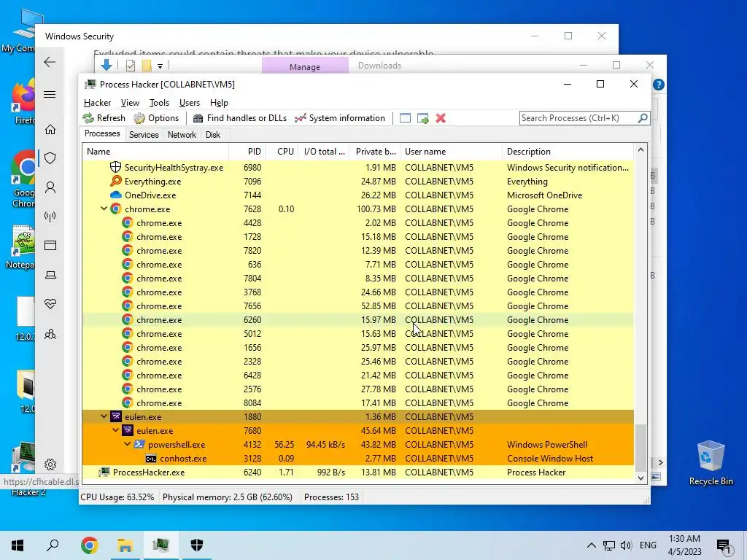Open taskbar search magnifier
Image resolution: width=747 pixels, height=560 pixels.
(x=53, y=545)
